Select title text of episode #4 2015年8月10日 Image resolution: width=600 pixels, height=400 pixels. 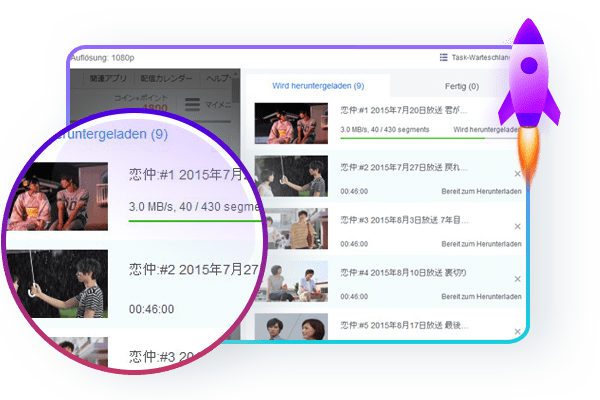click(x=403, y=273)
